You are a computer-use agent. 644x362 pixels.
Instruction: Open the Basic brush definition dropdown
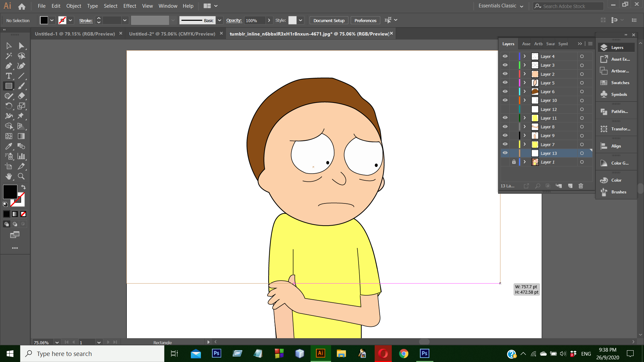click(x=219, y=20)
